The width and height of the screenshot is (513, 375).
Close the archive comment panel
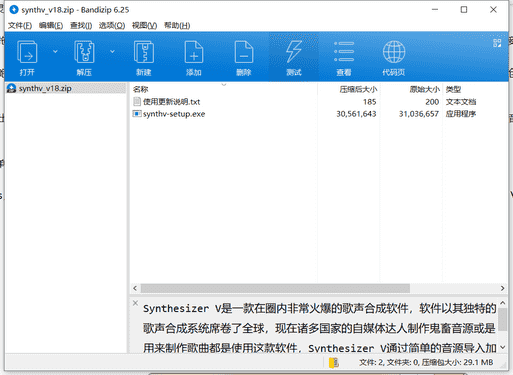click(135, 303)
